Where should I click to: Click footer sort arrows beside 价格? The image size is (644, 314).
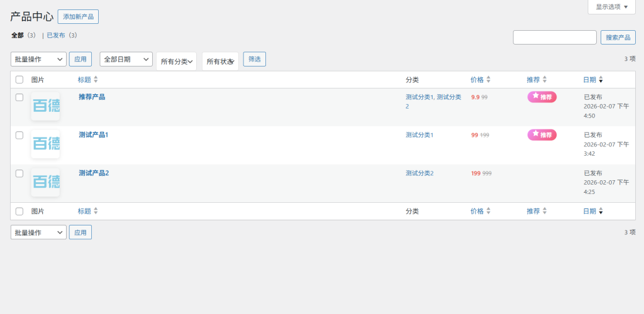pyautogui.click(x=488, y=212)
